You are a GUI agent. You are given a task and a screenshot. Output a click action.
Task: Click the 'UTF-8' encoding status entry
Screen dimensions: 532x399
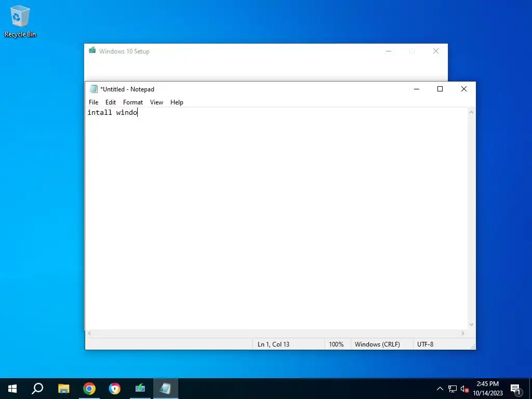pos(425,344)
